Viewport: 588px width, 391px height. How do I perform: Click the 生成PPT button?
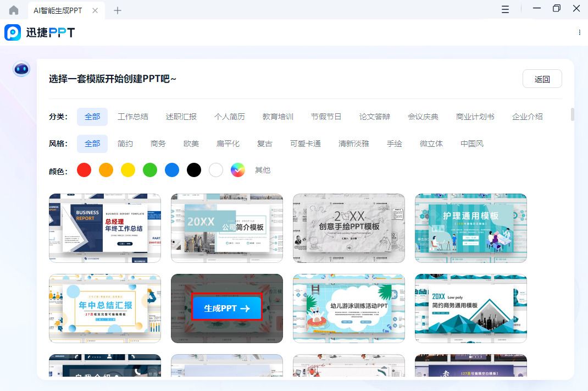click(x=226, y=309)
